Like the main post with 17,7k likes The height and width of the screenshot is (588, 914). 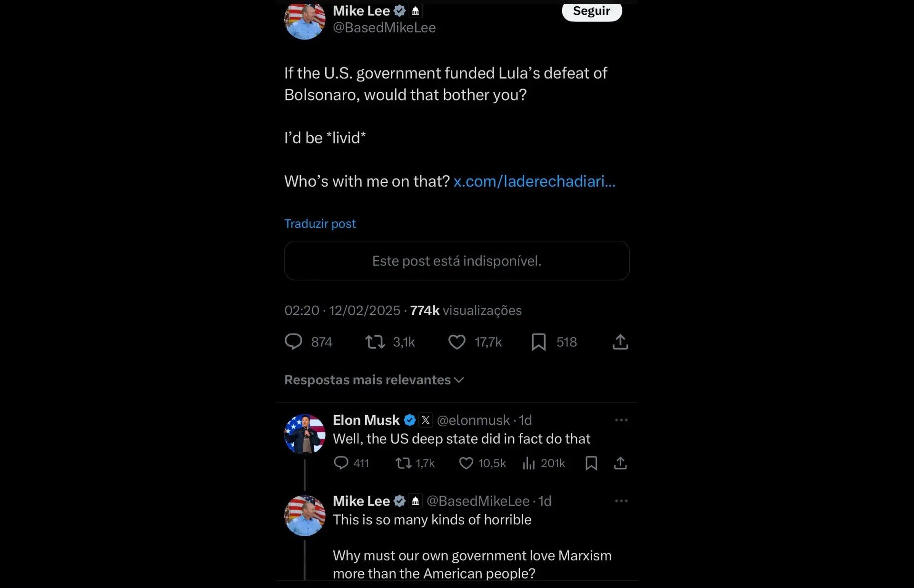click(457, 342)
